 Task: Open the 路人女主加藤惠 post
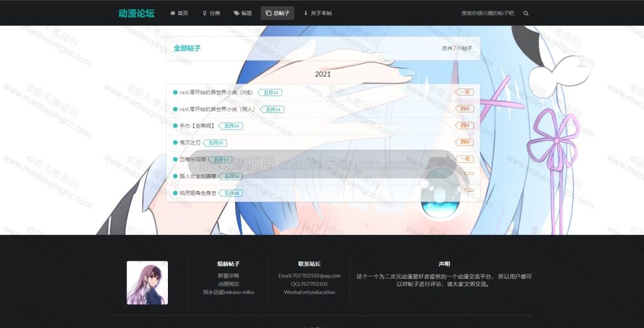point(197,176)
